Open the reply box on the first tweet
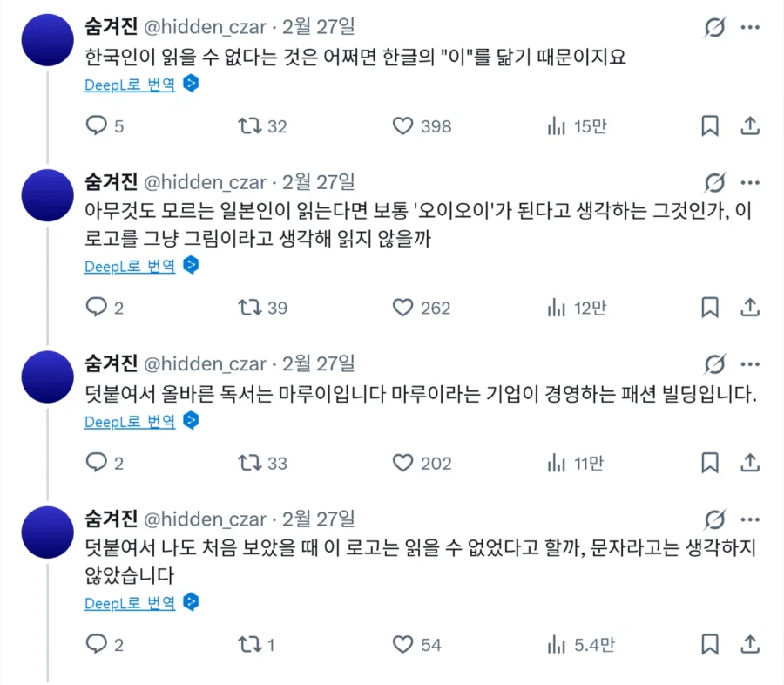Image resolution: width=784 pixels, height=685 pixels. tap(95, 125)
